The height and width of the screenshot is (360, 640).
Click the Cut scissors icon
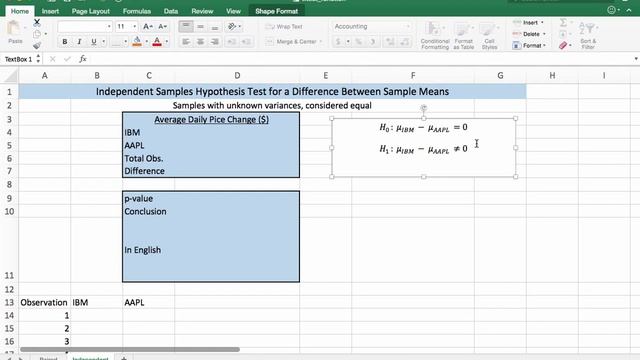click(x=37, y=22)
